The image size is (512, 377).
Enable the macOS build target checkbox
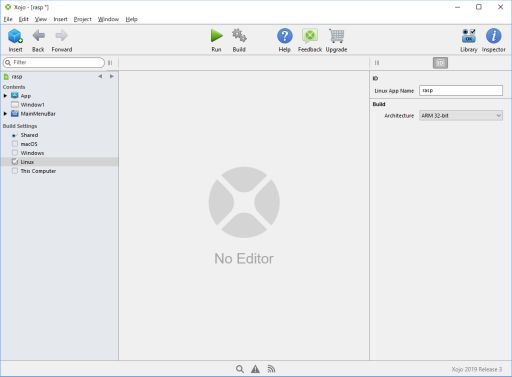(15, 144)
